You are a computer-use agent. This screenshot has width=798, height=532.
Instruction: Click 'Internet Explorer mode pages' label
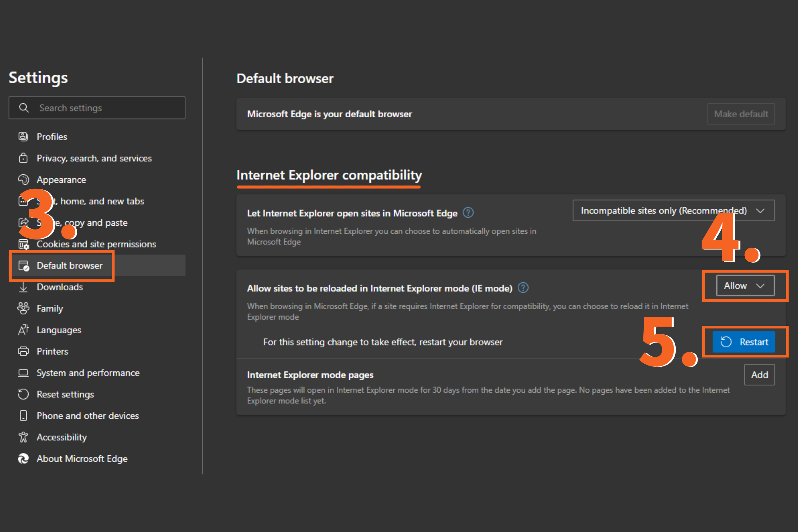tap(310, 375)
